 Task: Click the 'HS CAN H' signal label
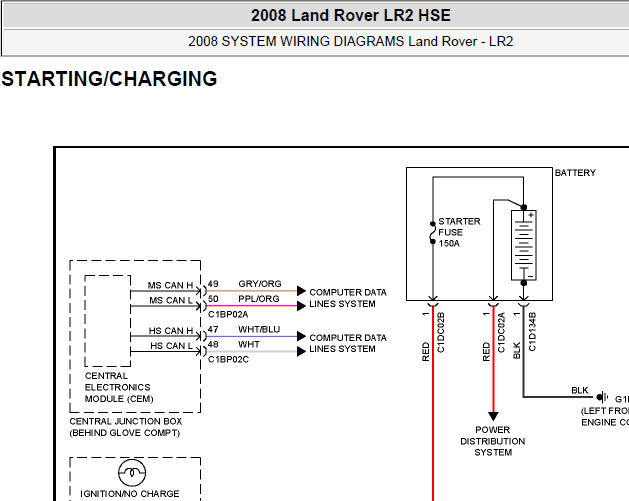point(171,331)
